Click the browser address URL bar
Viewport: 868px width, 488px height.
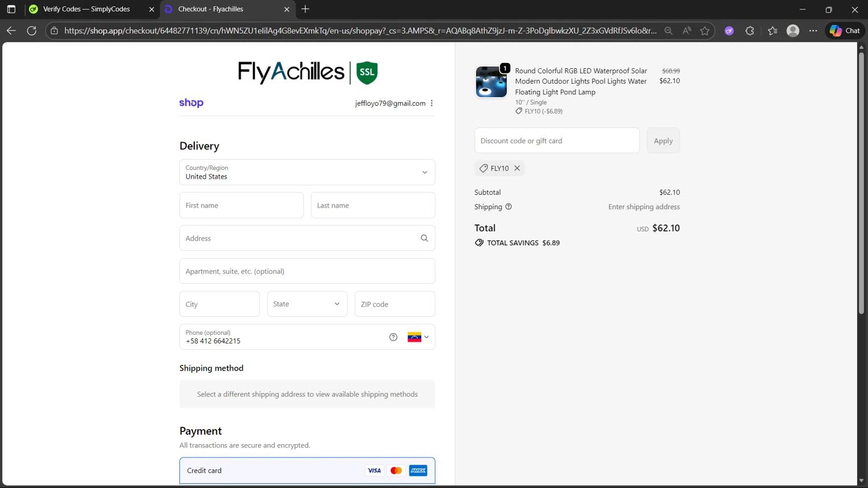pos(360,31)
